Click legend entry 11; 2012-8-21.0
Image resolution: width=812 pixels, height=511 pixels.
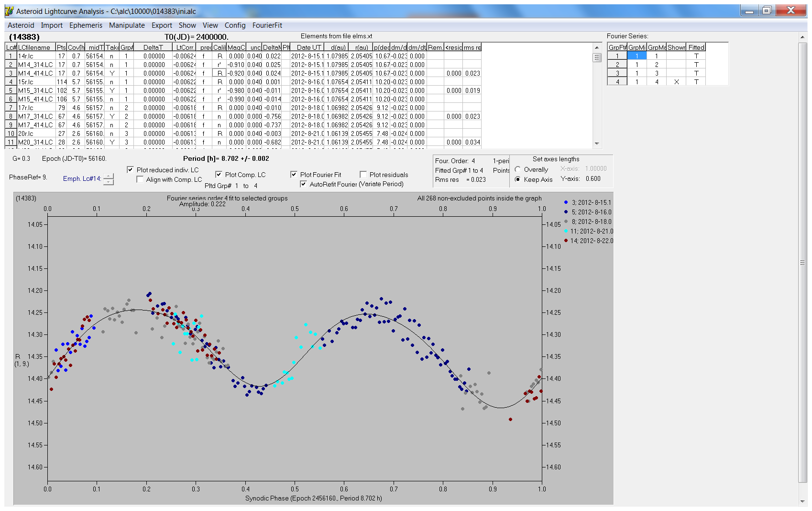click(588, 231)
